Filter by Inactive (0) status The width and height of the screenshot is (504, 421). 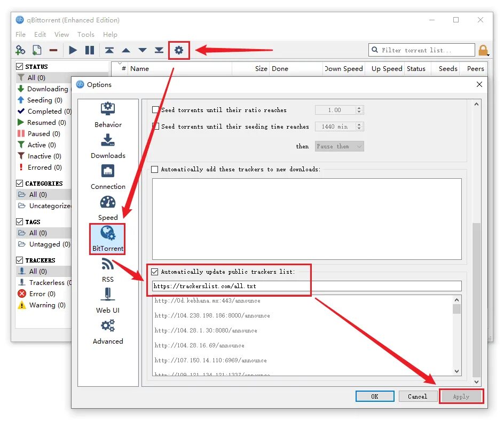[x=39, y=156]
